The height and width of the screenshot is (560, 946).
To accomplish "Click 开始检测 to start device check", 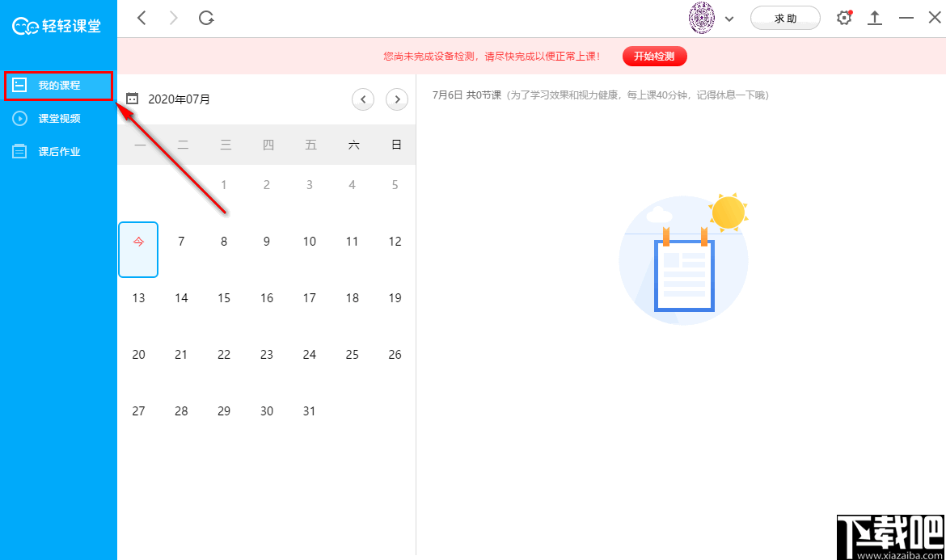I will click(x=654, y=57).
